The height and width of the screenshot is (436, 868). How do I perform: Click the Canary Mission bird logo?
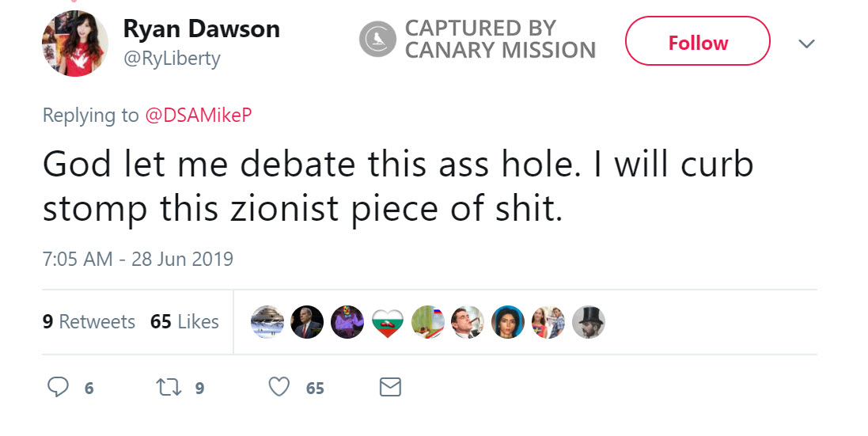377,40
